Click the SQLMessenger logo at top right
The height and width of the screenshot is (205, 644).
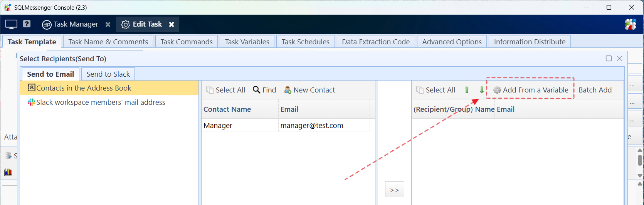pos(631,24)
